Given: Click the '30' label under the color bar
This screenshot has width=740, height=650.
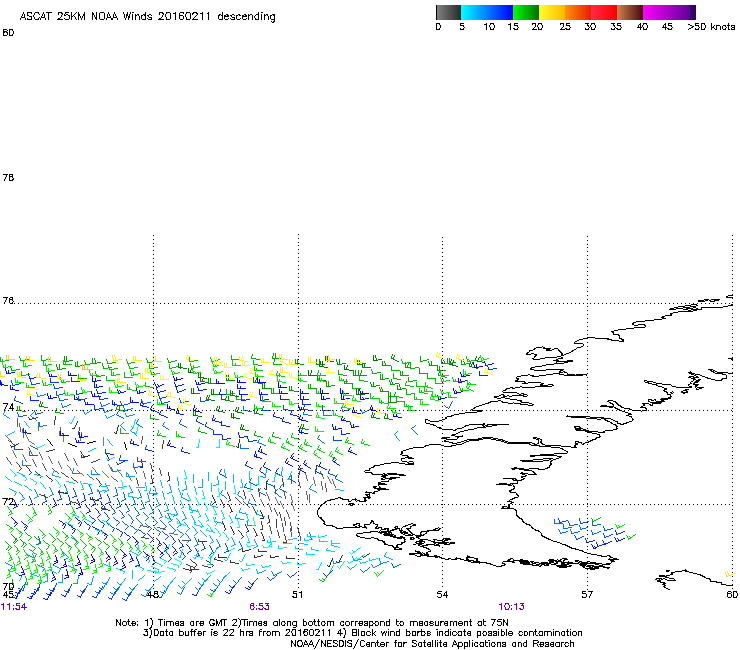Looking at the screenshot, I should [590, 27].
